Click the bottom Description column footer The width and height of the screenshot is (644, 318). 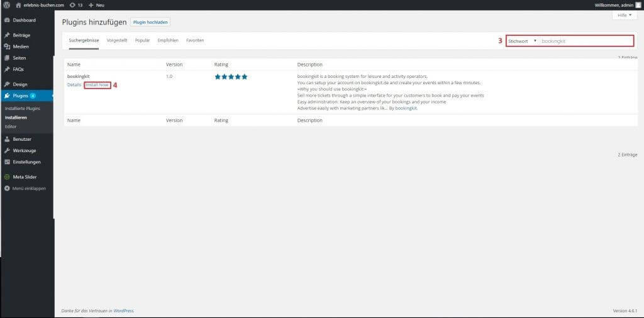coord(309,121)
